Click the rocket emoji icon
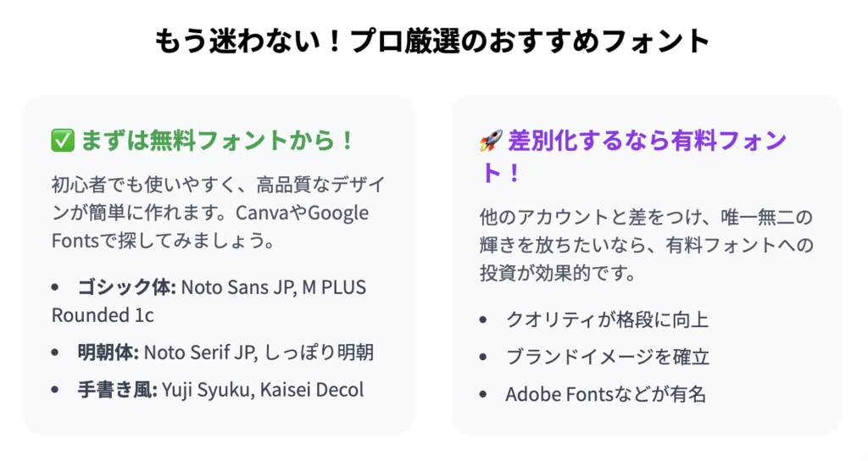Image resolution: width=868 pixels, height=461 pixels. [x=491, y=141]
